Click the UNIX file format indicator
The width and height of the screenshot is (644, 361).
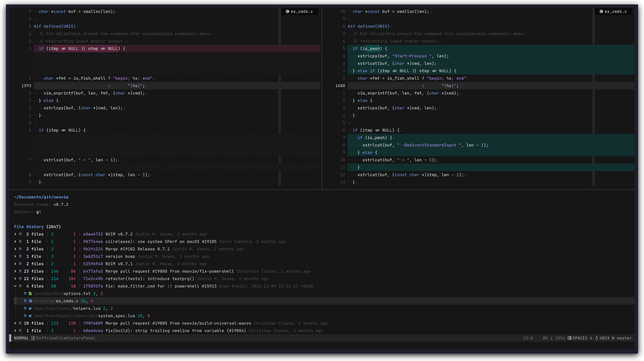[x=604, y=338]
